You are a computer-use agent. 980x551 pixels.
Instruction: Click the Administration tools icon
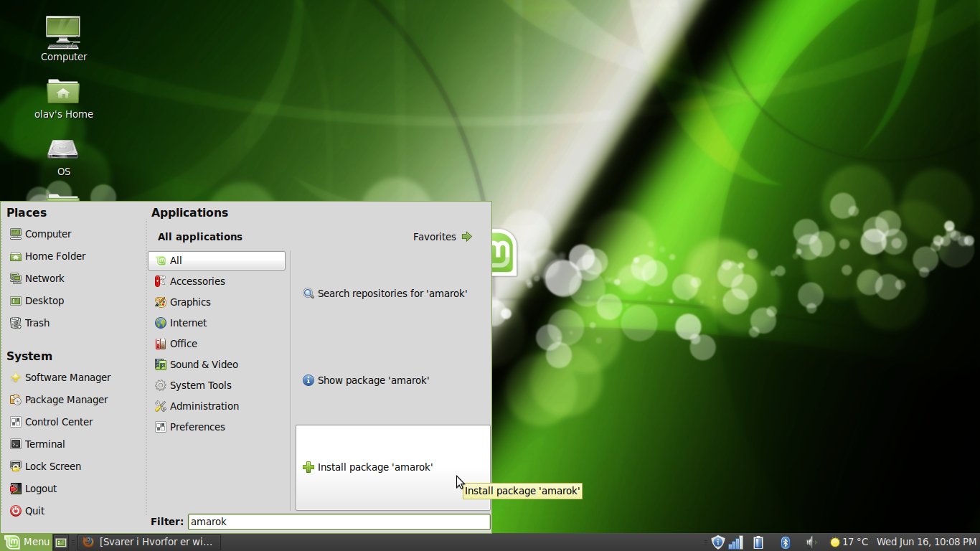(x=161, y=406)
